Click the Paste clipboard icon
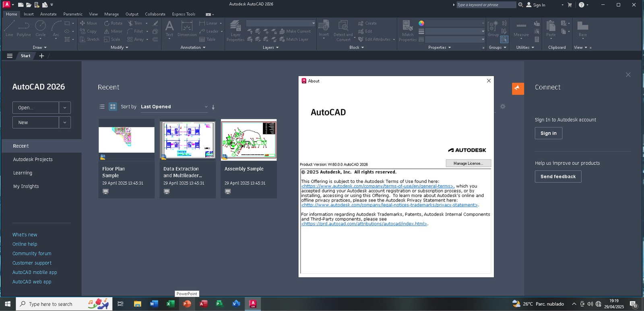 point(551,29)
